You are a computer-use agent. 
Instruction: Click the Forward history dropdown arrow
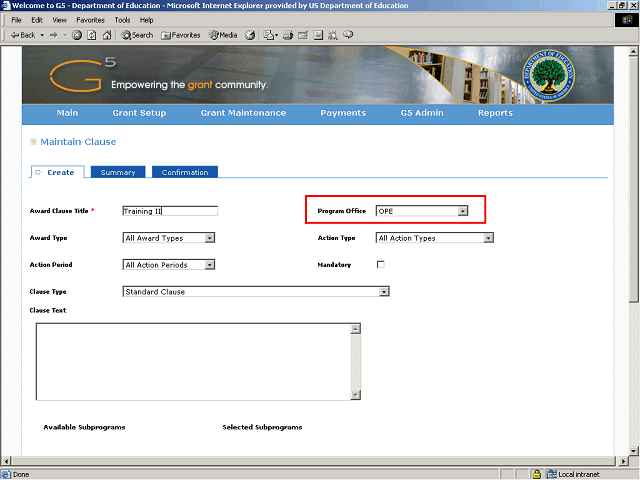(65, 35)
